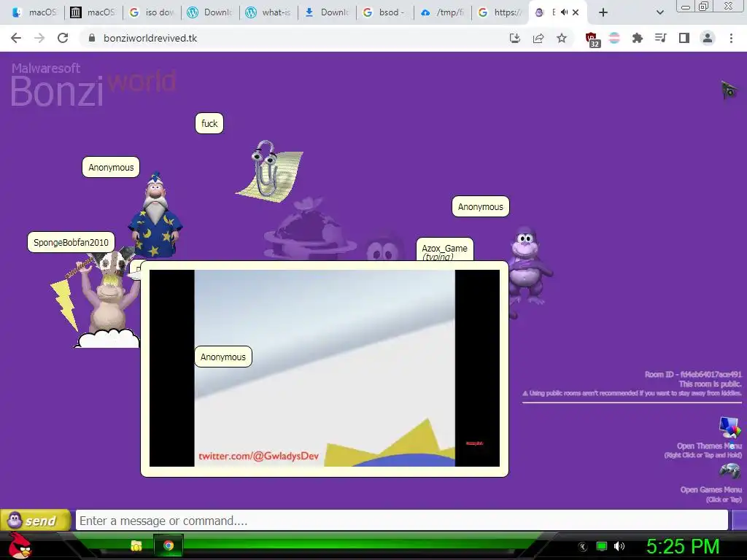Open the media controls icon
747x560 pixels.
pyautogui.click(x=661, y=38)
